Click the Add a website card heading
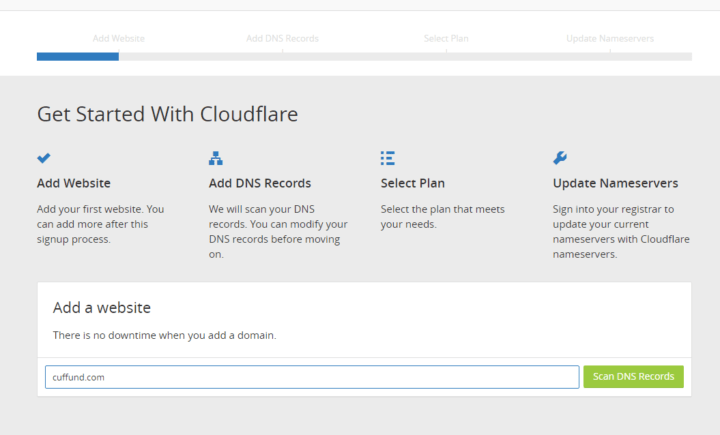Image resolution: width=720 pixels, height=435 pixels. click(x=101, y=307)
